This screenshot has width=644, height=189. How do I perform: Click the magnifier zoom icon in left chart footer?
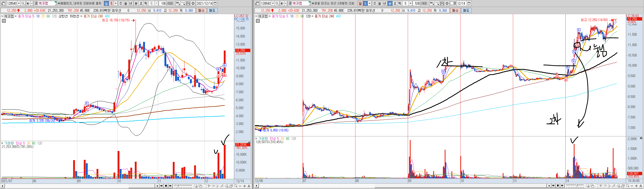(x=235, y=186)
